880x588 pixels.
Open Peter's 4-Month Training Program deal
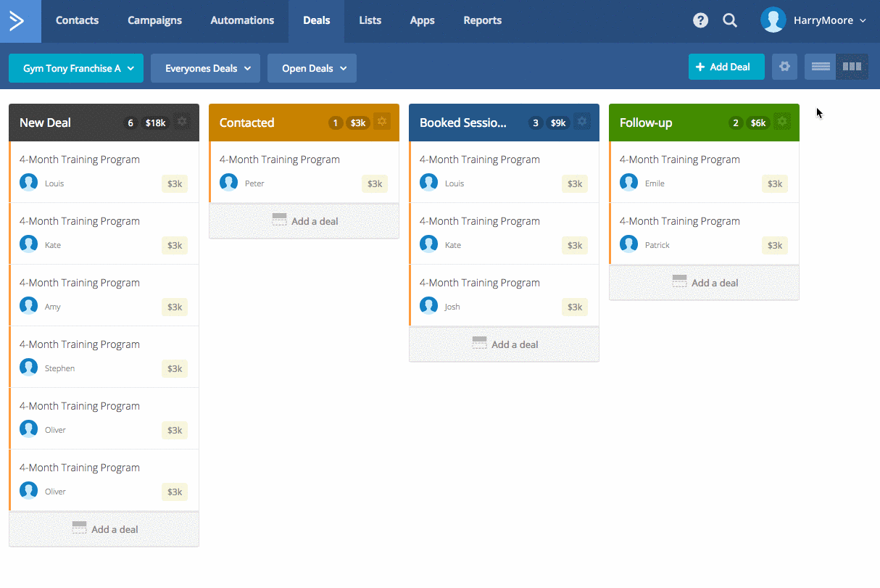304,172
